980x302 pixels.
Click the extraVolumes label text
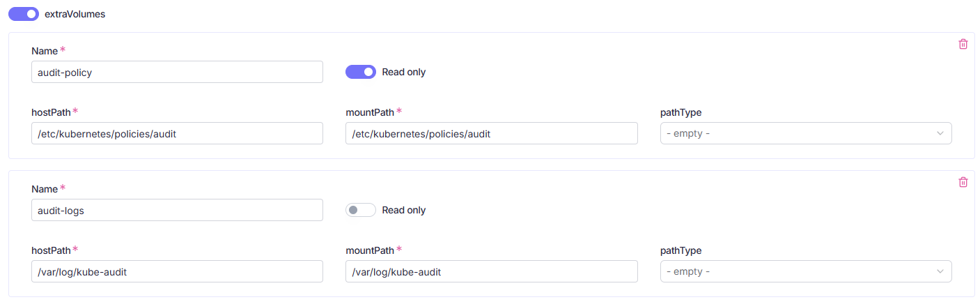pyautogui.click(x=75, y=14)
